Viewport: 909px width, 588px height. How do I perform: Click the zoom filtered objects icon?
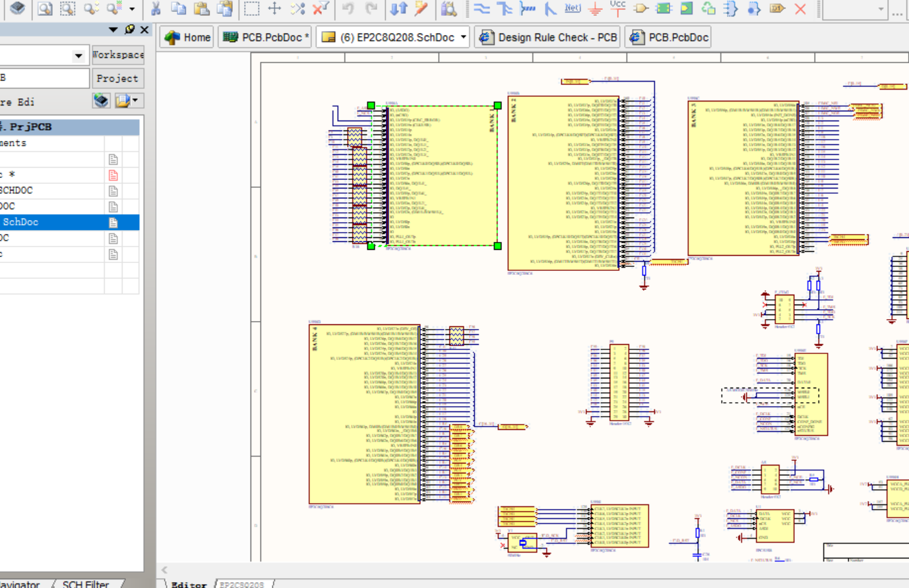pyautogui.click(x=114, y=9)
